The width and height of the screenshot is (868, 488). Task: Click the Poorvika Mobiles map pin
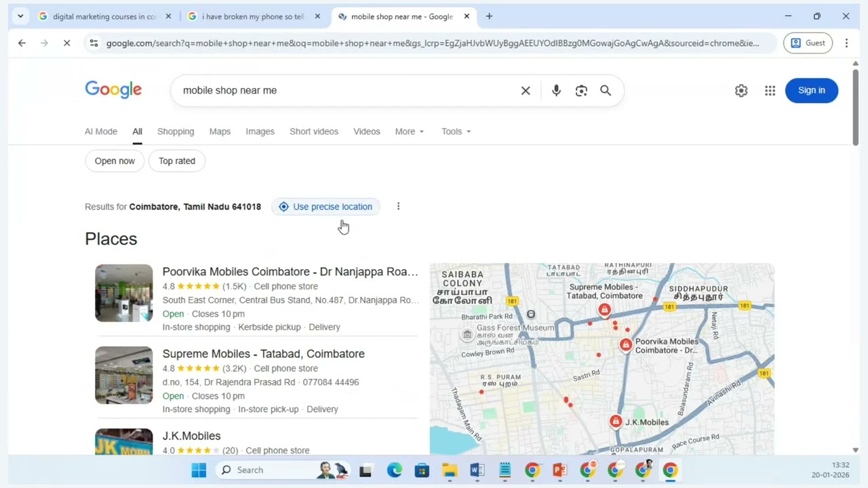(625, 345)
